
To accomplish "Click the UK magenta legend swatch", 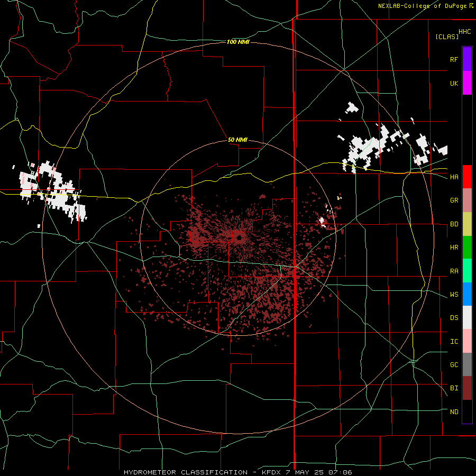I will [x=467, y=83].
